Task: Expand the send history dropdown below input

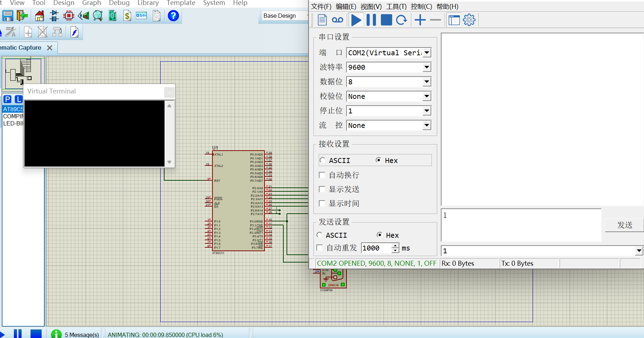Action: pyautogui.click(x=639, y=251)
